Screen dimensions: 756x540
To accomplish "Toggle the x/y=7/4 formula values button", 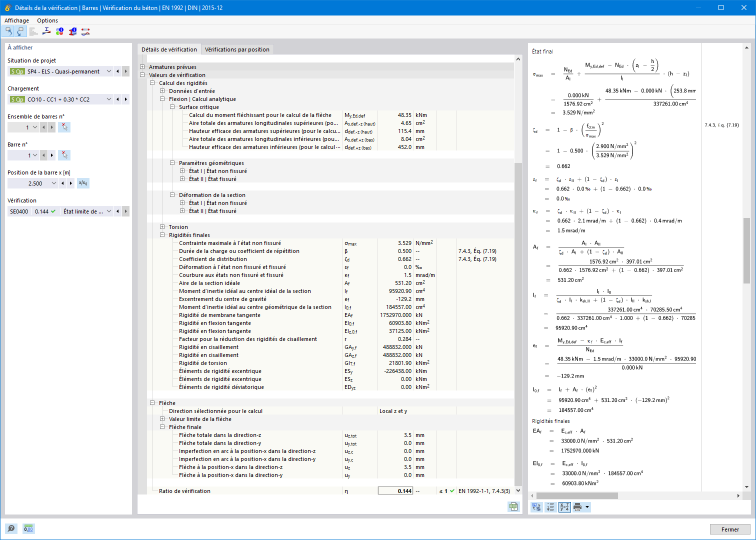I will pyautogui.click(x=564, y=507).
